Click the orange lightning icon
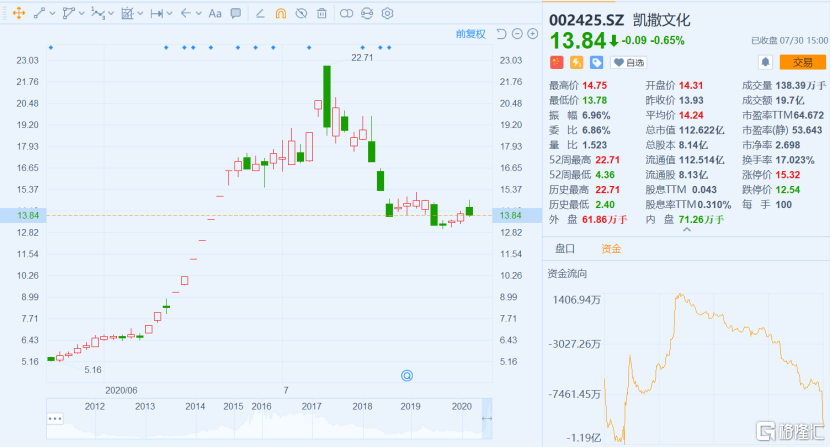 click(x=577, y=63)
